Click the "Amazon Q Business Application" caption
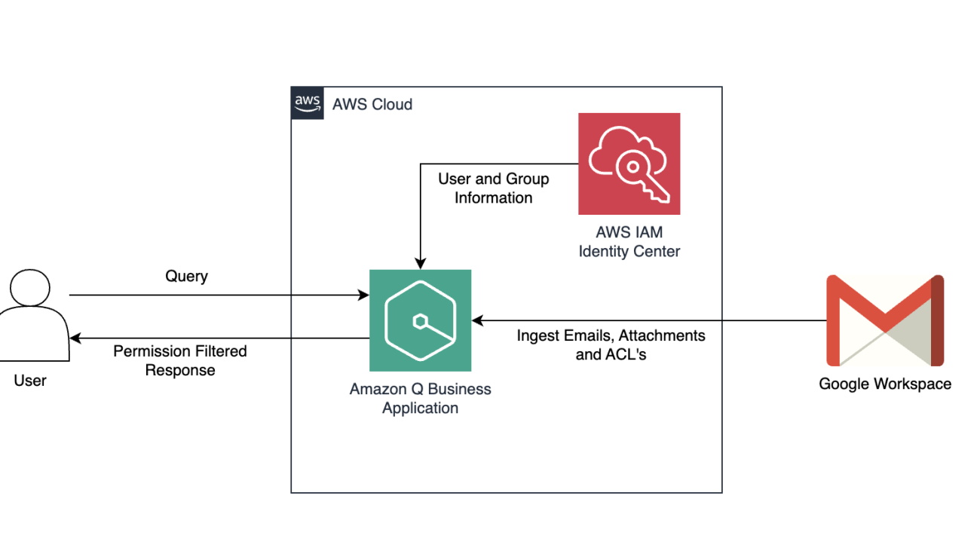The image size is (980, 551). click(421, 399)
